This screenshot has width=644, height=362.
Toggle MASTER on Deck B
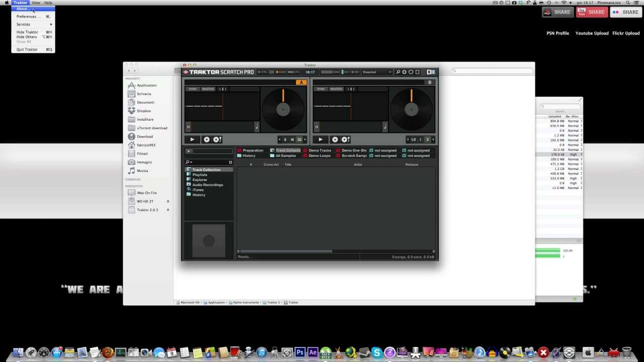point(336,89)
